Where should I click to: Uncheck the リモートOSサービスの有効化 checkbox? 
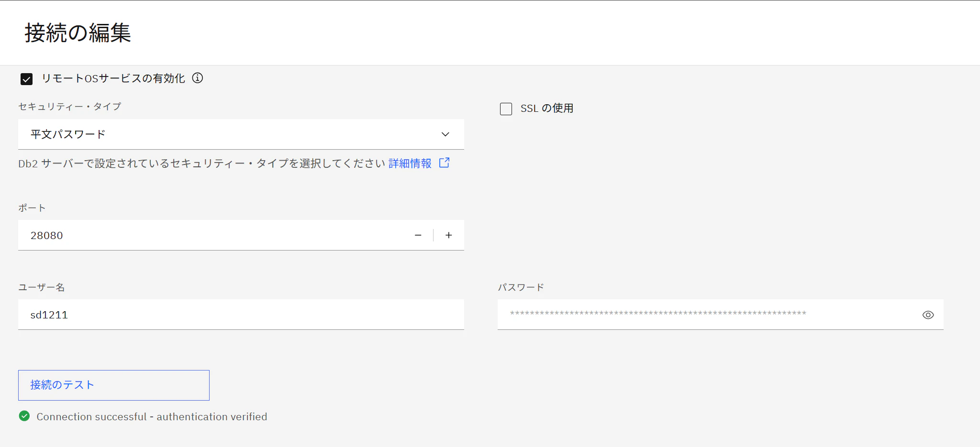pyautogui.click(x=26, y=79)
